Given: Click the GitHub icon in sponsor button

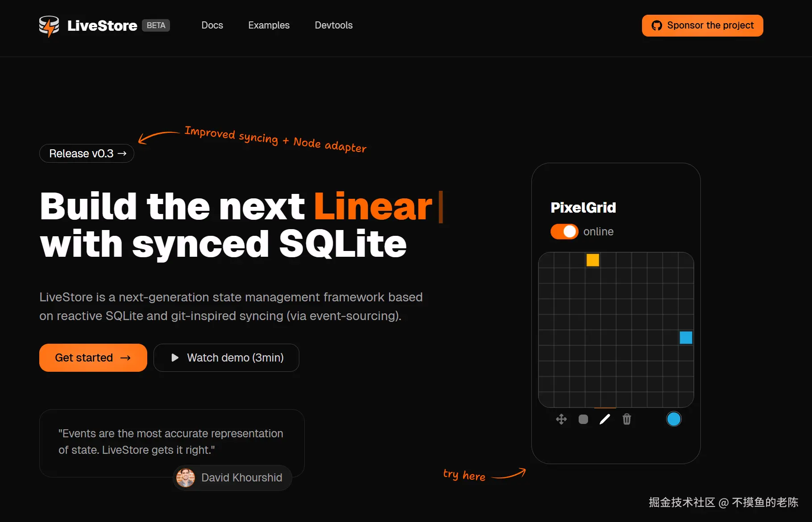Looking at the screenshot, I should coord(657,25).
